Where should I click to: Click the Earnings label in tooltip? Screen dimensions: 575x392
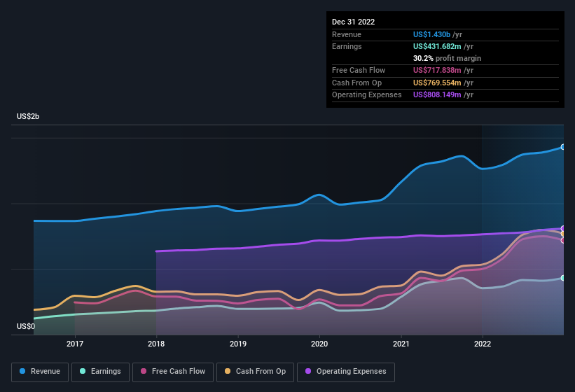tap(347, 46)
